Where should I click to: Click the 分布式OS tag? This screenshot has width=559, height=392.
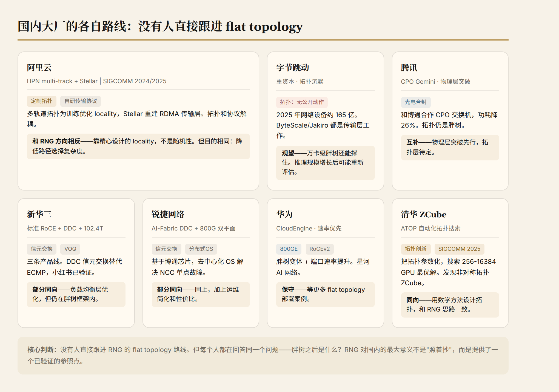pos(201,249)
